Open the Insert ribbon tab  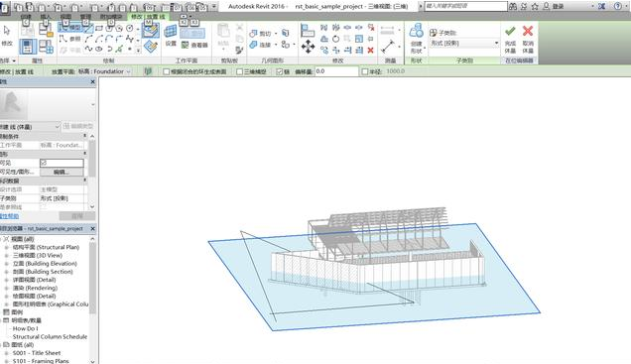(x=46, y=17)
